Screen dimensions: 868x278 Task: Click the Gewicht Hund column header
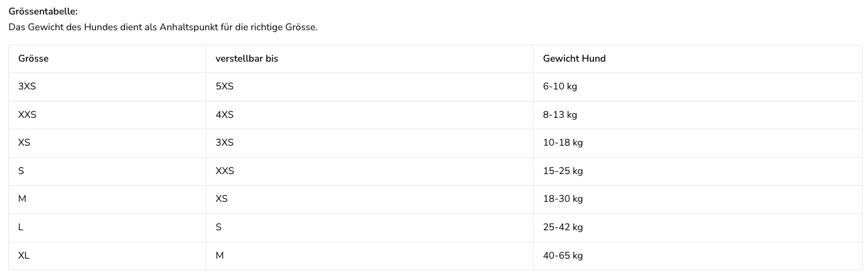(x=698, y=59)
